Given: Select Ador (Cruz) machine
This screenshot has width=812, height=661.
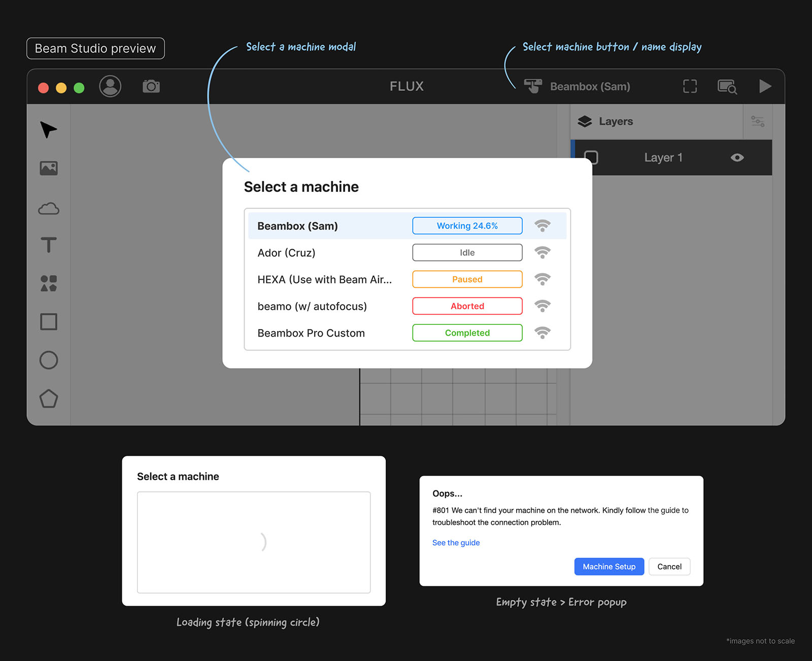Looking at the screenshot, I should (407, 253).
